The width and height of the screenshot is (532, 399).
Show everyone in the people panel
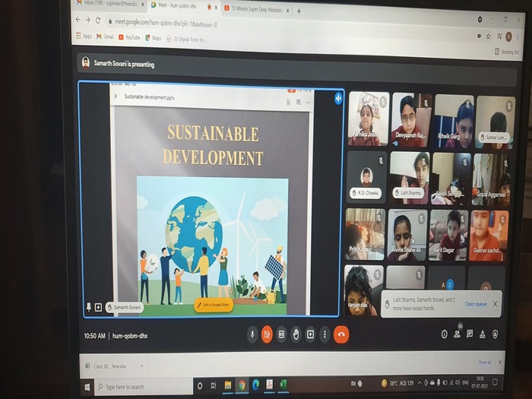coord(457,334)
